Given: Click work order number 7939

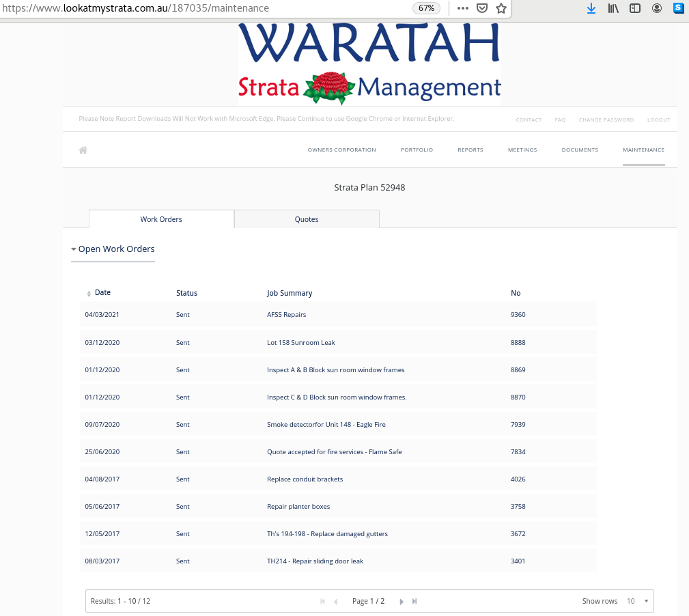Looking at the screenshot, I should (x=518, y=424).
